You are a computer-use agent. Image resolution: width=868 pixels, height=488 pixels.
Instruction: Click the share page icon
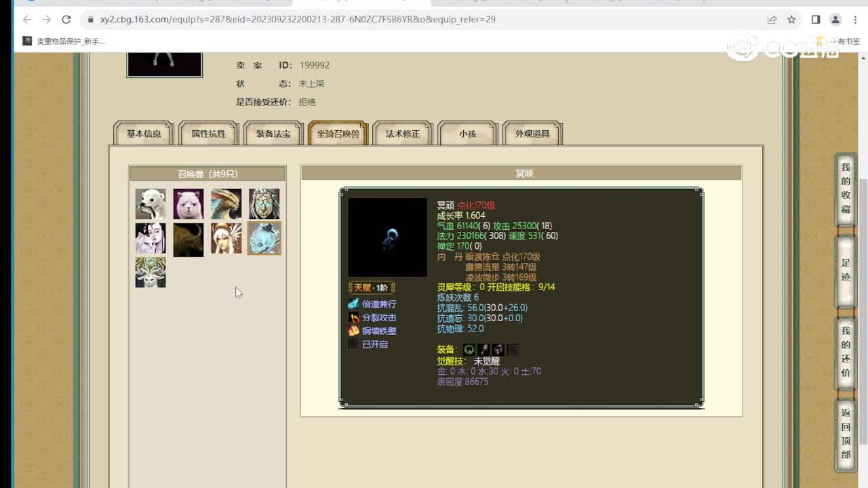click(772, 20)
